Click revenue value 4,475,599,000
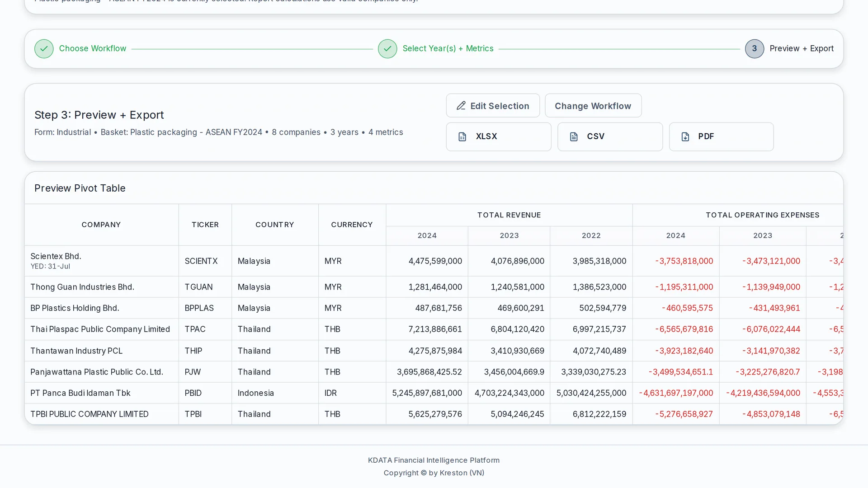The width and height of the screenshot is (868, 488). pyautogui.click(x=435, y=261)
